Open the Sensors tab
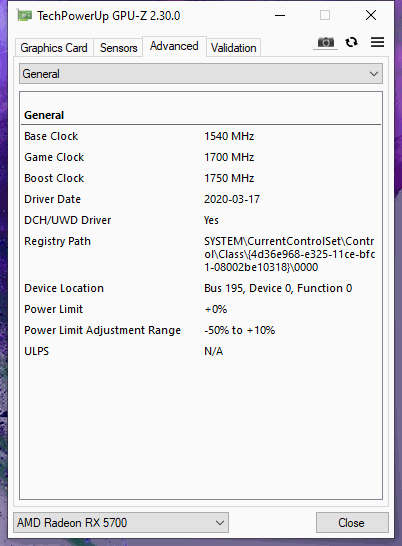 click(118, 48)
